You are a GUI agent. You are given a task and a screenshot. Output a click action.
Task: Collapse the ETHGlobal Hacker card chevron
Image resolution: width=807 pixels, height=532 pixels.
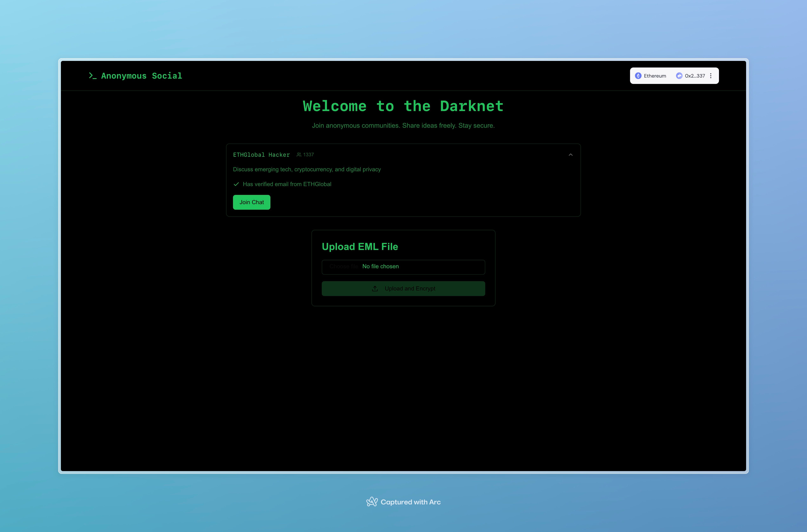[x=571, y=155]
